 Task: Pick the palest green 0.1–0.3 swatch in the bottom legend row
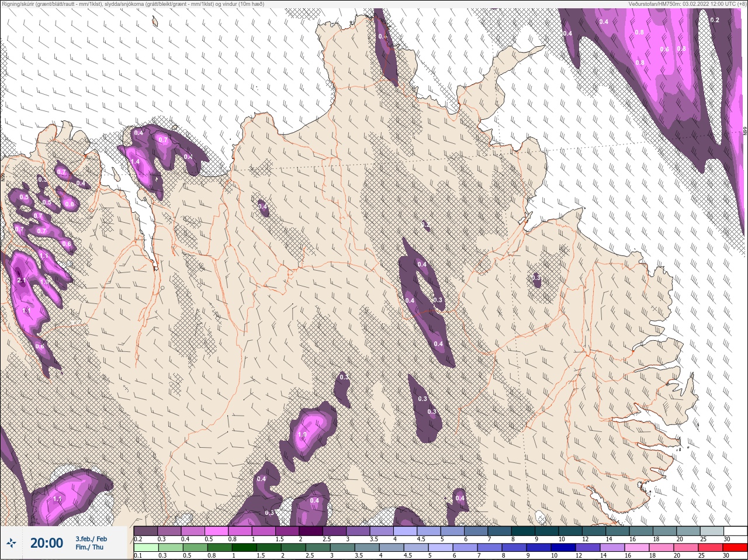click(147, 548)
